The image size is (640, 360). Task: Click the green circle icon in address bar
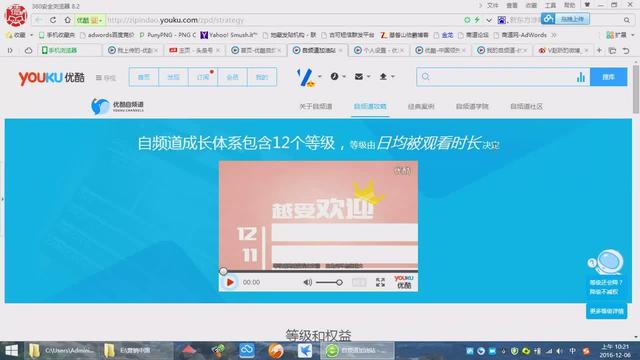click(x=467, y=20)
